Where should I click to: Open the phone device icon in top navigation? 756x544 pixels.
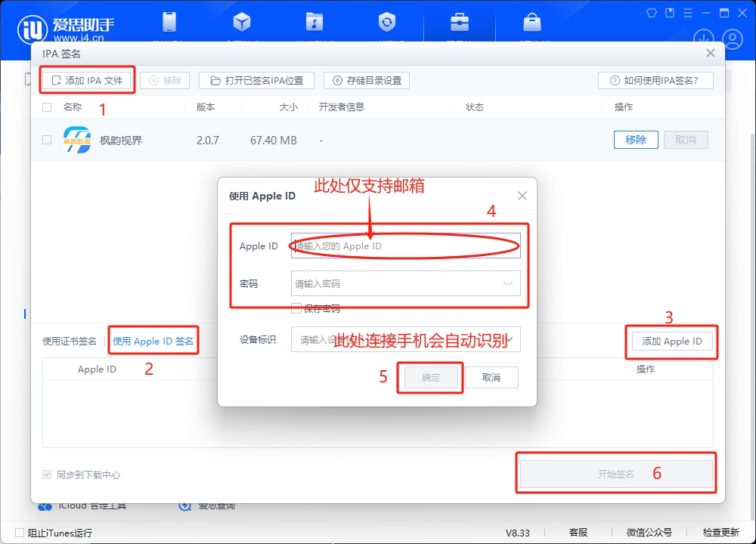coord(169,22)
